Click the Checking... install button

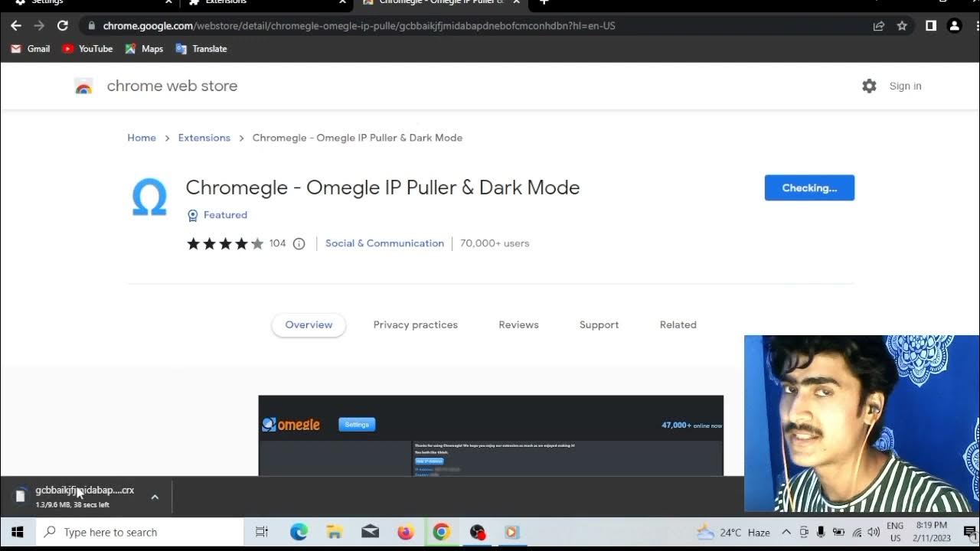coord(809,187)
